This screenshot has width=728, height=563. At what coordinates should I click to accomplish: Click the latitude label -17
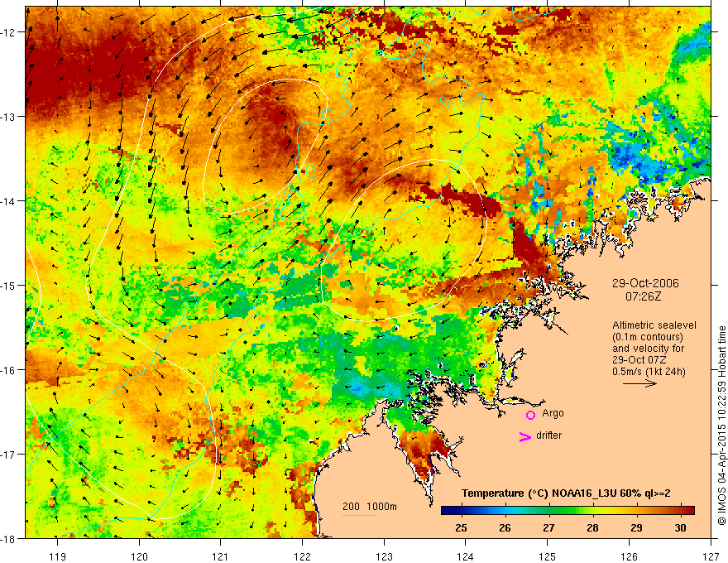tap(9, 455)
